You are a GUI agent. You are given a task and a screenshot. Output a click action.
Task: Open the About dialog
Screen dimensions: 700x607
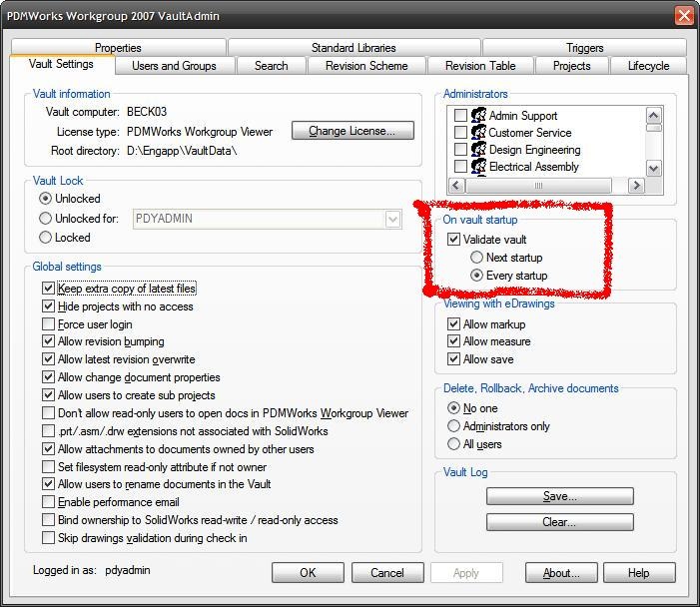click(x=561, y=573)
